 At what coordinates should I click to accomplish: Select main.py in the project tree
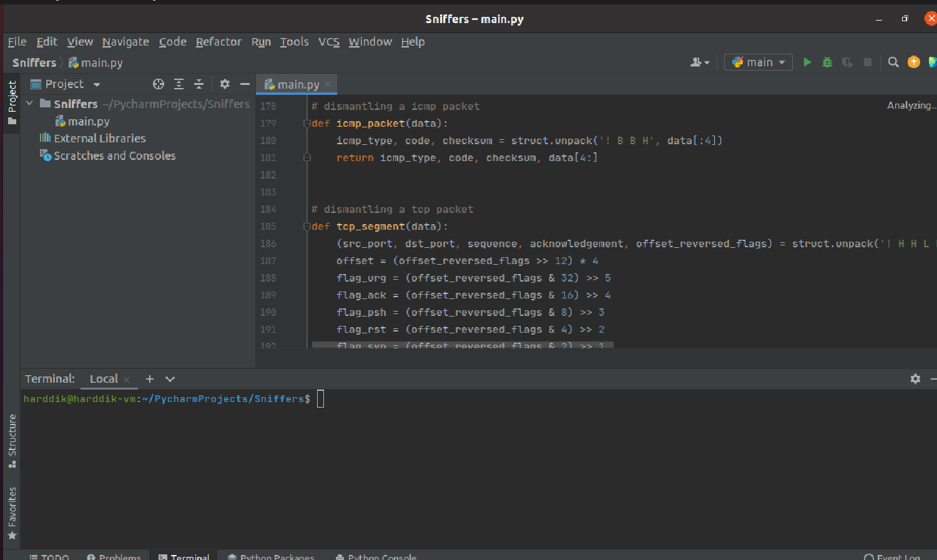click(82, 121)
